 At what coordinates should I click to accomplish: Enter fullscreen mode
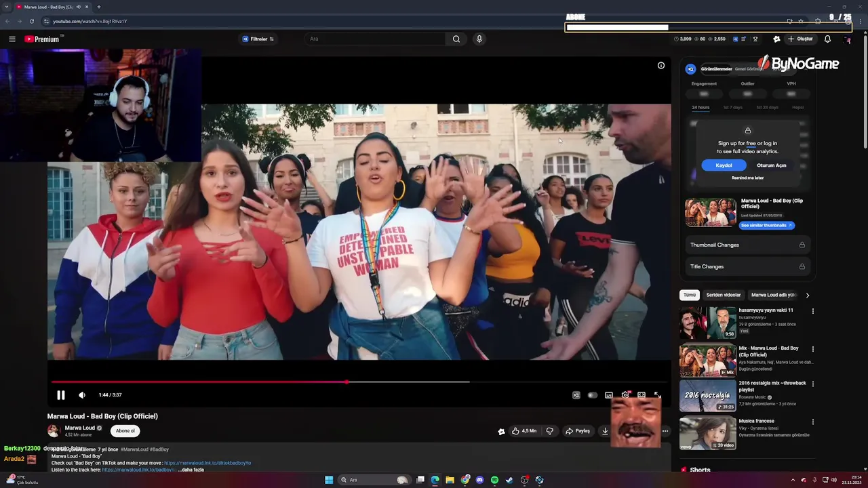click(x=657, y=395)
